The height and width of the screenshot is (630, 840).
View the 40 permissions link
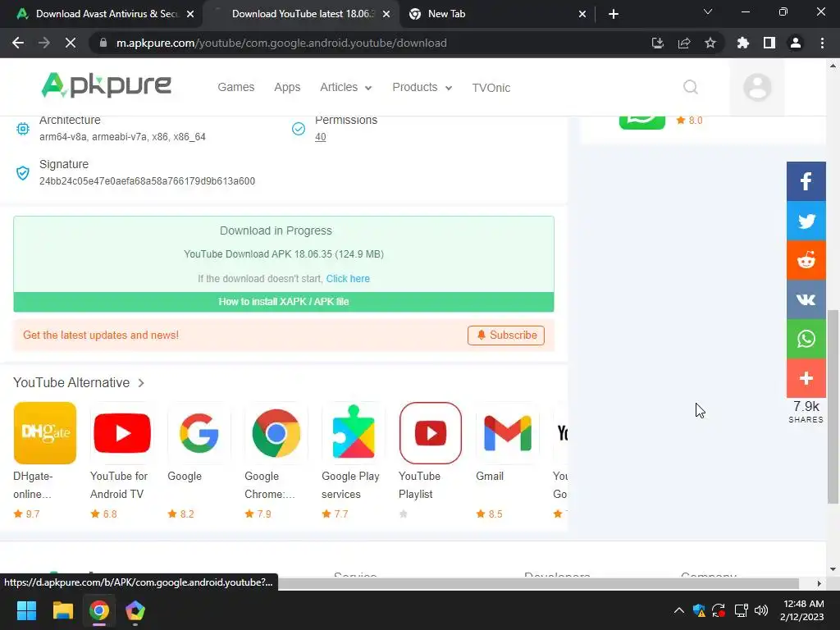tap(321, 137)
